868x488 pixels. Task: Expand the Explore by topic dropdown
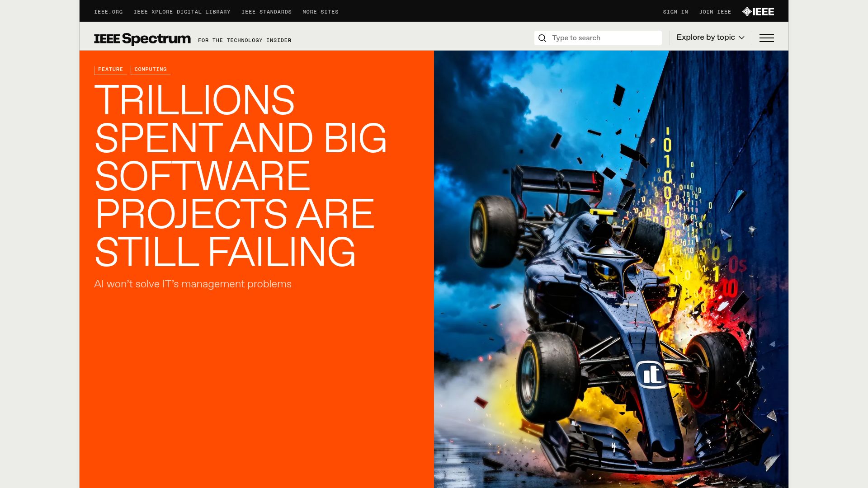[x=710, y=38]
